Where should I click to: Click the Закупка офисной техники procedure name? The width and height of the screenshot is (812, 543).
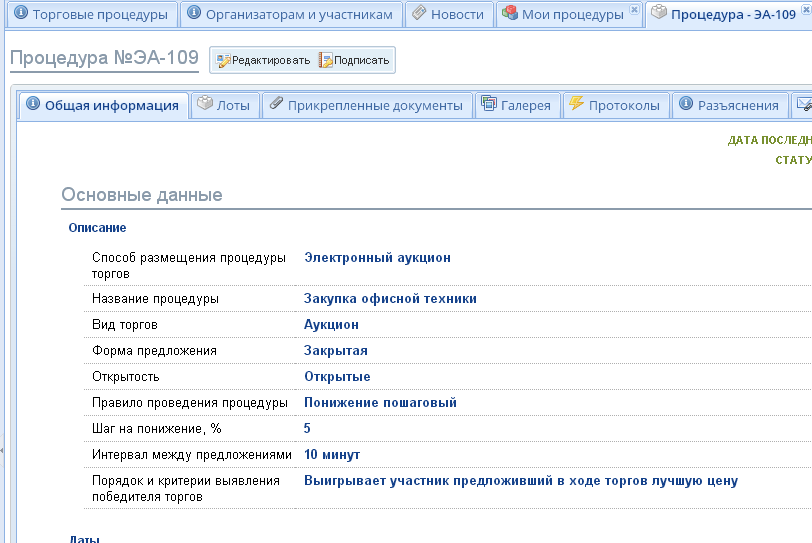tap(390, 298)
